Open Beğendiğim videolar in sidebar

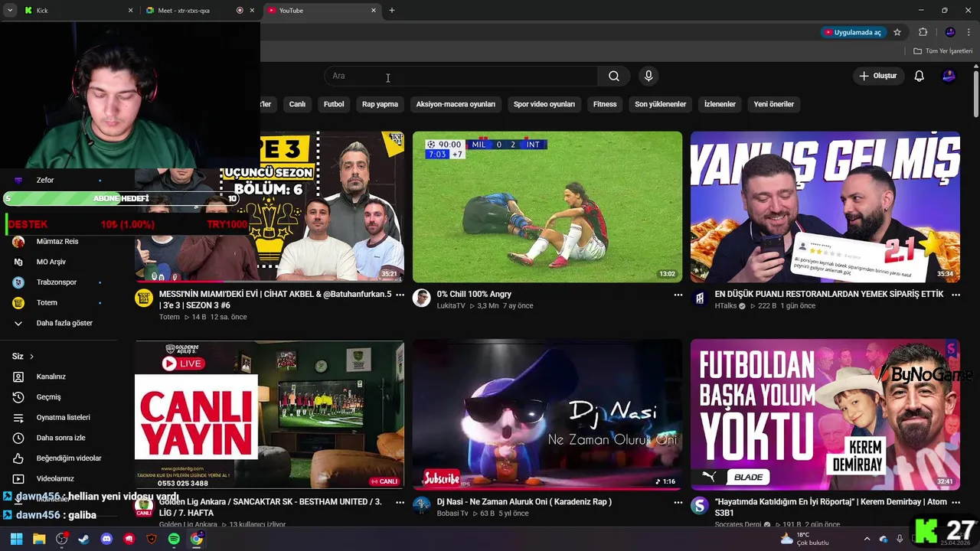[68, 458]
